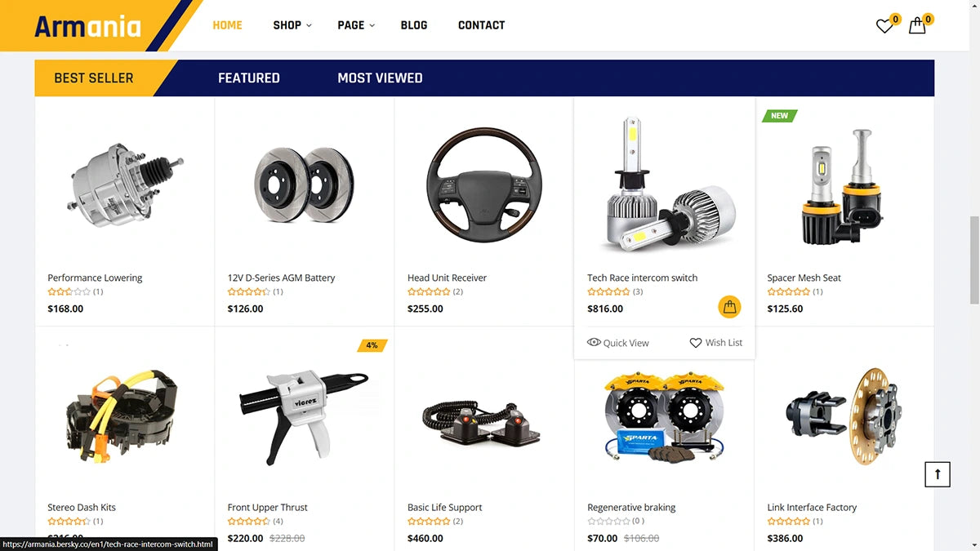980x551 pixels.
Task: Click the back-to-top arrow button
Action: 938,474
